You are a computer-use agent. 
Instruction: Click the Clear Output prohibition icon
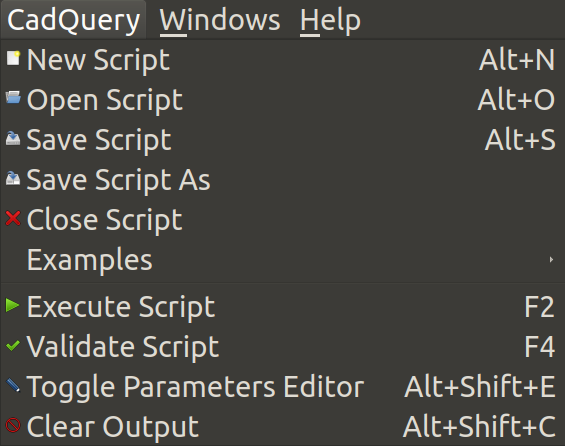(x=13, y=425)
